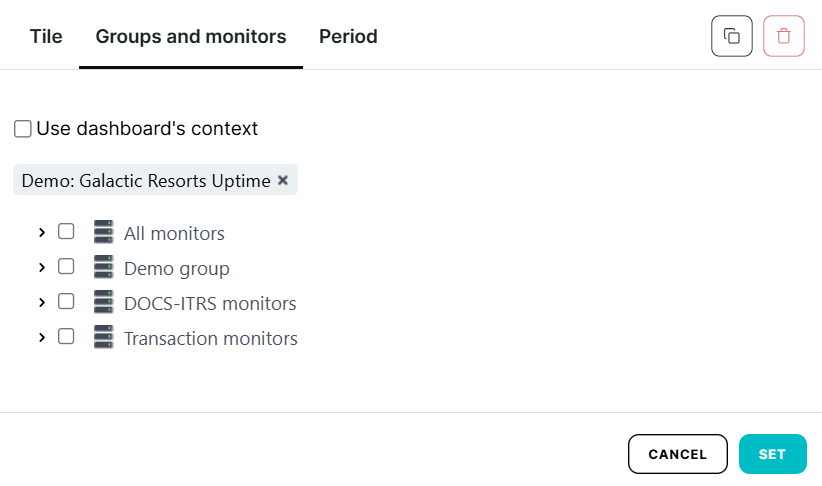The height and width of the screenshot is (486, 822).
Task: Expand the DOCS-ITRS monitors node
Action: (42, 302)
